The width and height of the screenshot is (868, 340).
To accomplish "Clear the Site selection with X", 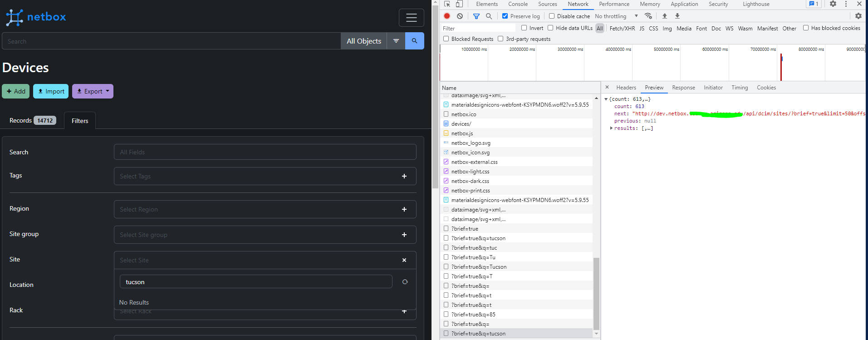I will (x=404, y=260).
